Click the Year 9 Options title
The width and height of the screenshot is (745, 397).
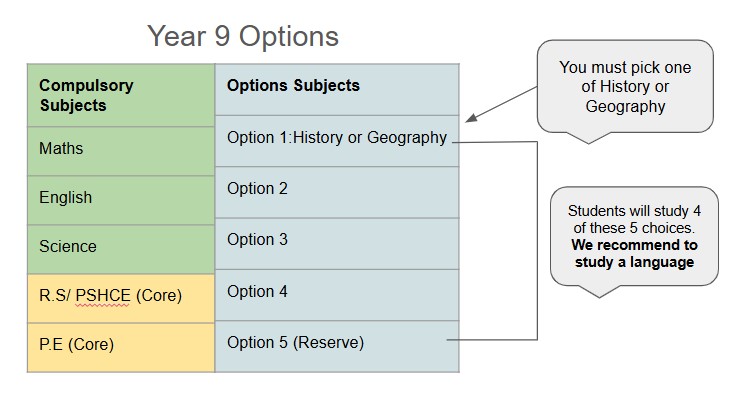(243, 37)
